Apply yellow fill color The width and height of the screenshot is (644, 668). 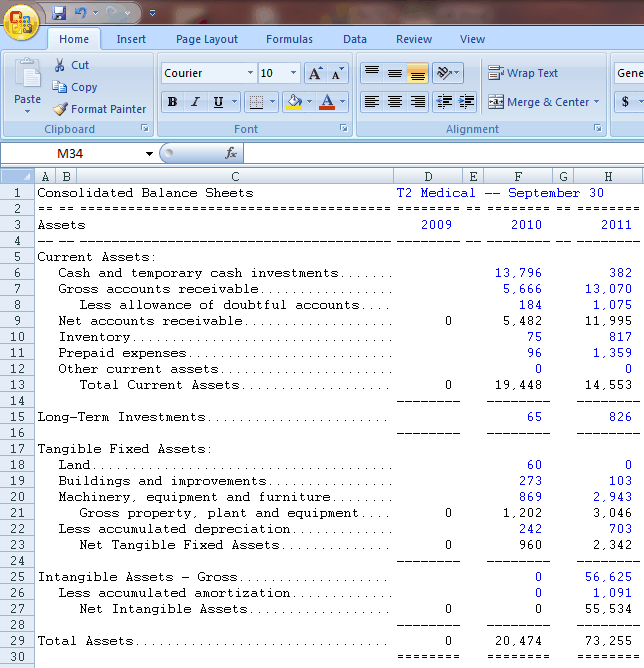(294, 102)
